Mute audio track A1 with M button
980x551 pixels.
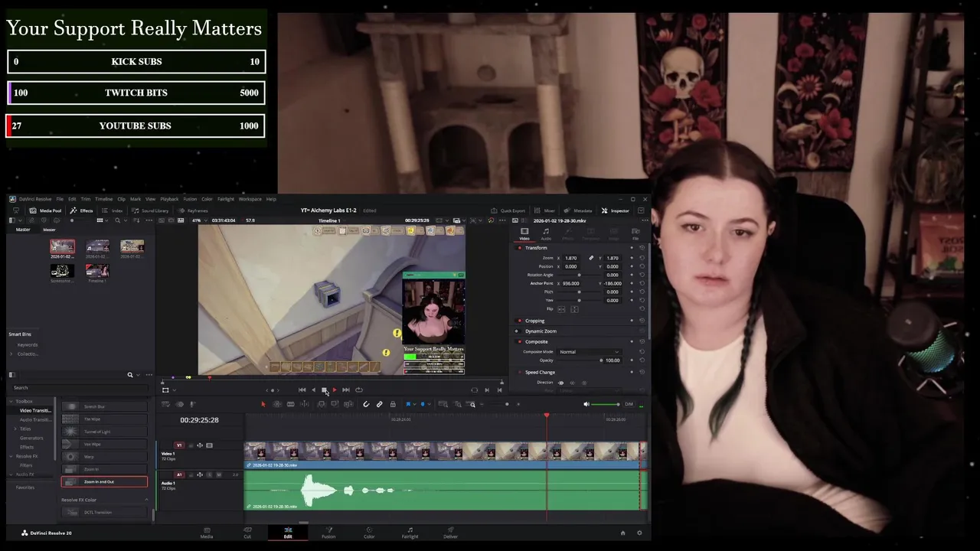coord(219,474)
